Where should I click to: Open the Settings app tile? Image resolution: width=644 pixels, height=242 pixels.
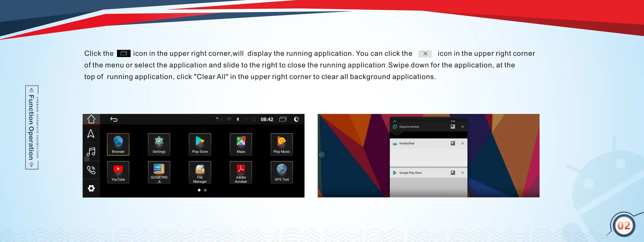(x=159, y=144)
